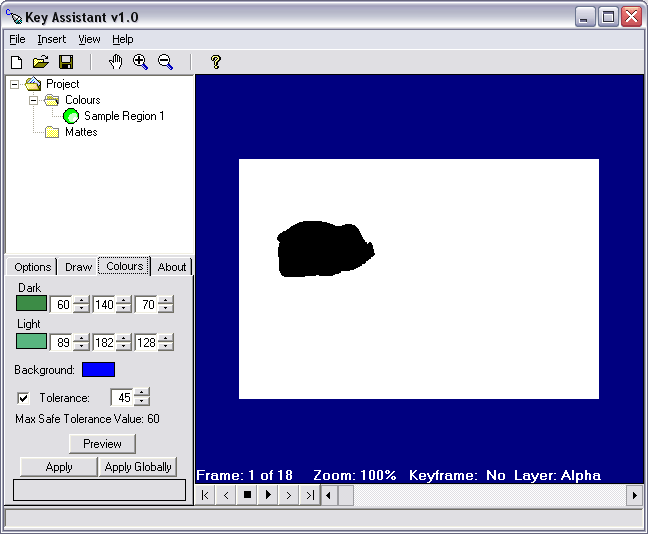Open the File menu
This screenshot has height=534, width=648.
coord(17,39)
